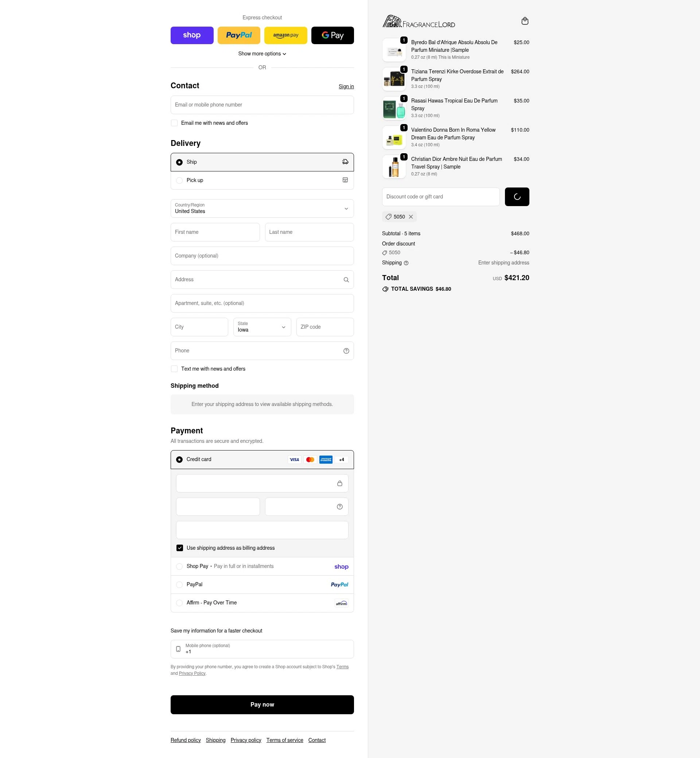The width and height of the screenshot is (700, 758).
Task: Click the shipping help question mark icon
Action: 406,263
